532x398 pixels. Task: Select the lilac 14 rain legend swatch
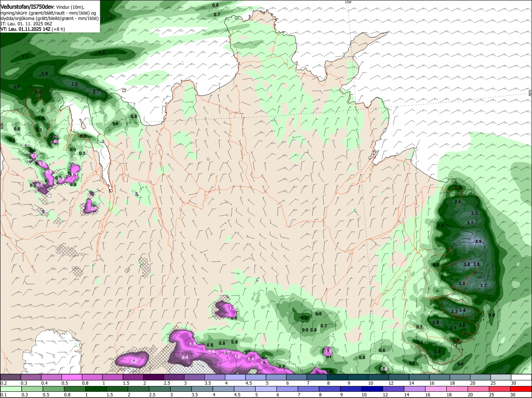pyautogui.click(x=415, y=389)
